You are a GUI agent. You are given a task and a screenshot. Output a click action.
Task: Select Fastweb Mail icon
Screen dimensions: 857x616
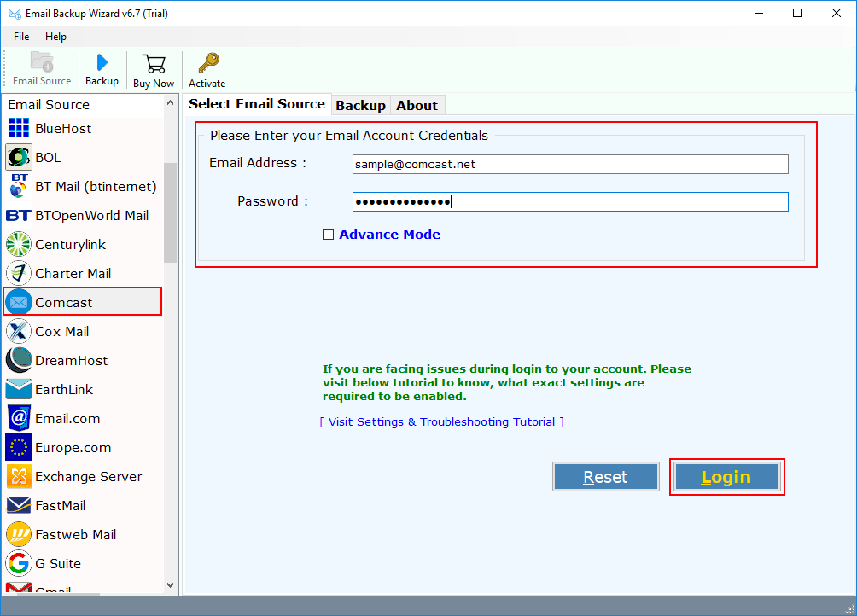pos(19,534)
